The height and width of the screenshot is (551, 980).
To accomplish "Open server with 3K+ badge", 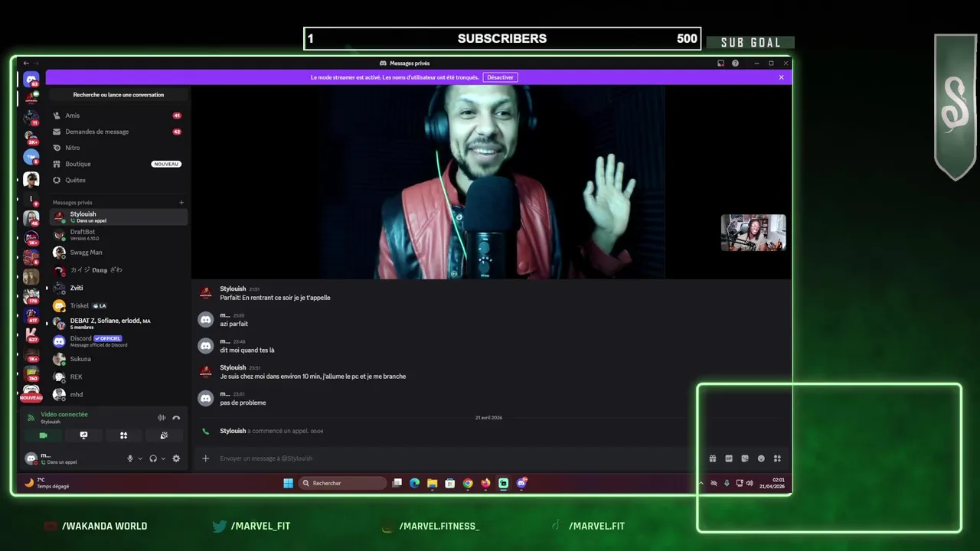I will point(31,138).
